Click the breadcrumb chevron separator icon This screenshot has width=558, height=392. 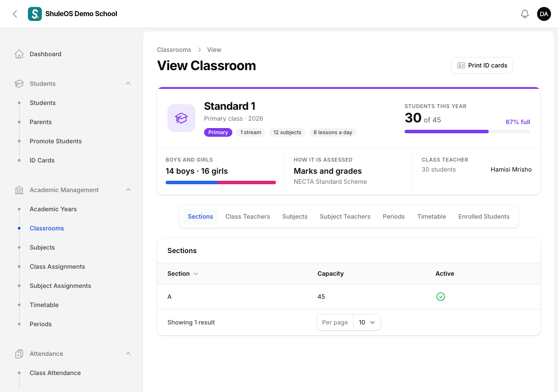pyautogui.click(x=199, y=50)
